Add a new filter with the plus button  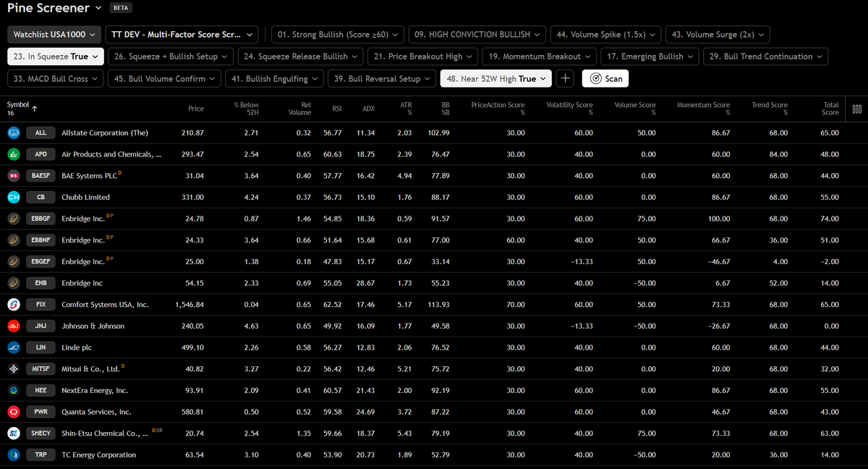tap(566, 78)
